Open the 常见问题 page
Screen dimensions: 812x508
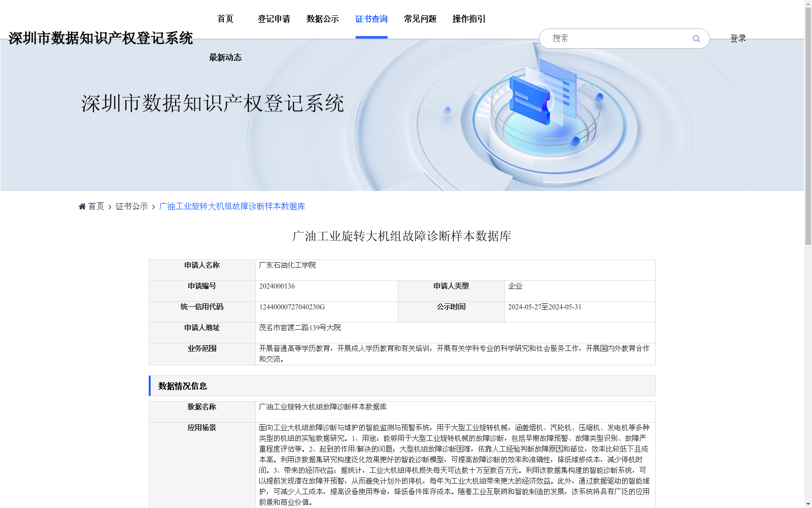[x=420, y=19]
